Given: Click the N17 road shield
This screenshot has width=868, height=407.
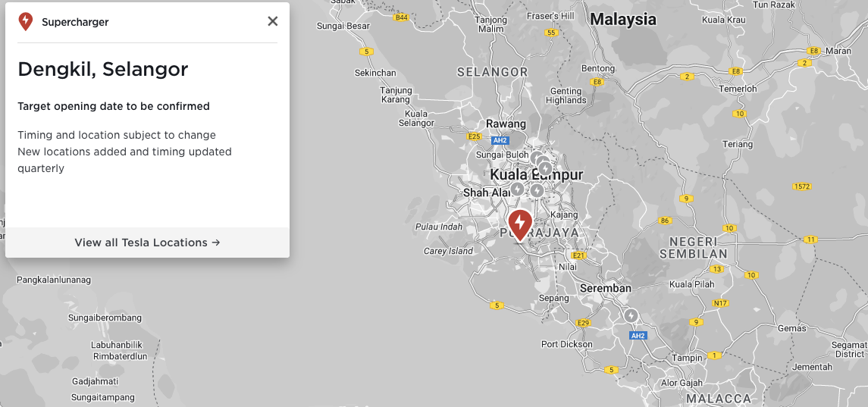Looking at the screenshot, I should coord(720,303).
